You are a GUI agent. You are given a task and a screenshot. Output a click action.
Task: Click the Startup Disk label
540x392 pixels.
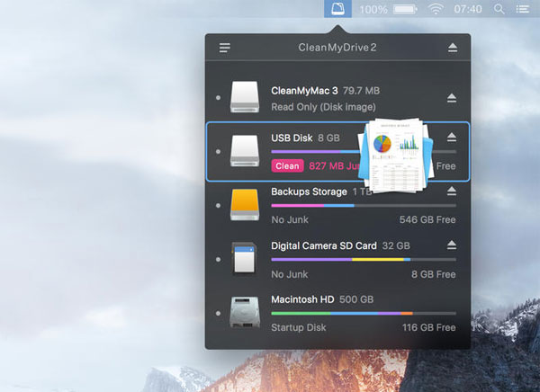point(298,327)
